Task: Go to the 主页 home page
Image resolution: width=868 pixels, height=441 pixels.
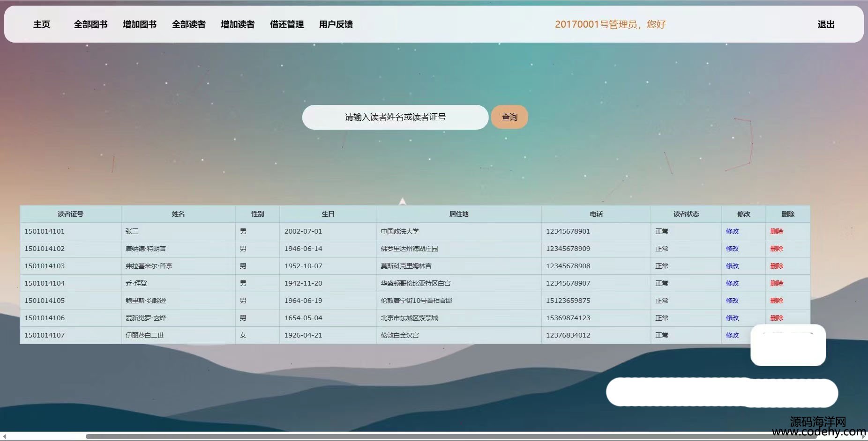Action: 42,24
